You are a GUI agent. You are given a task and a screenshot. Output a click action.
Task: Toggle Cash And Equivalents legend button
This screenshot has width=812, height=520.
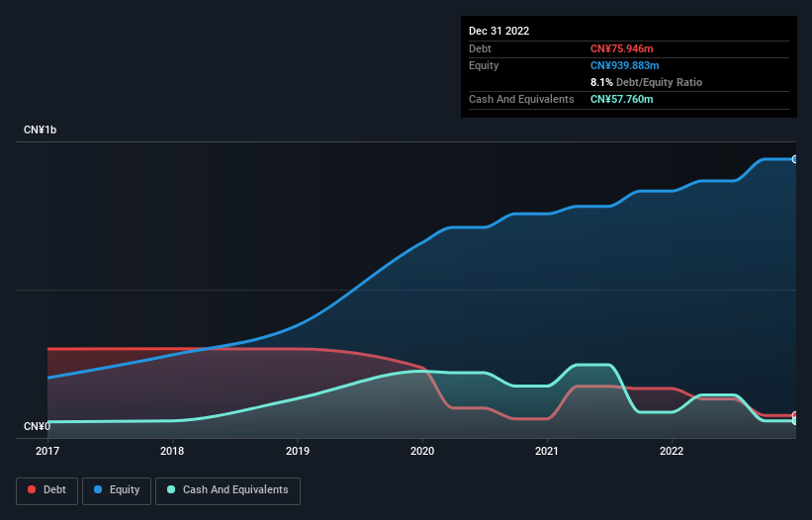(227, 490)
